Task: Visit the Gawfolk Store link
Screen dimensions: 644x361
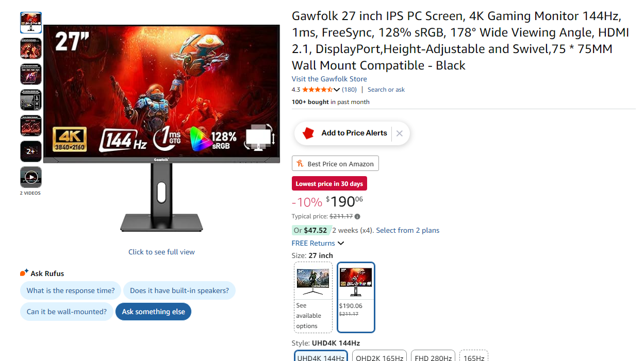Action: [x=329, y=79]
